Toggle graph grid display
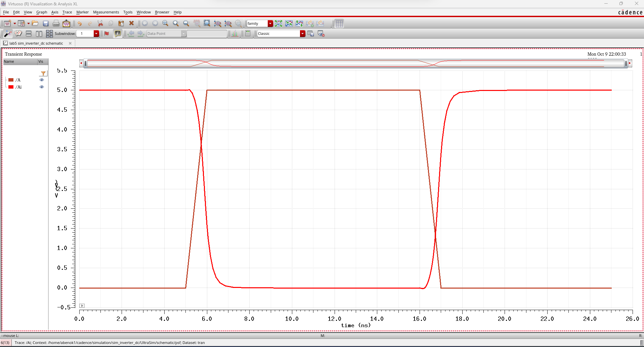Viewport: 644px width, 347px height. click(339, 23)
